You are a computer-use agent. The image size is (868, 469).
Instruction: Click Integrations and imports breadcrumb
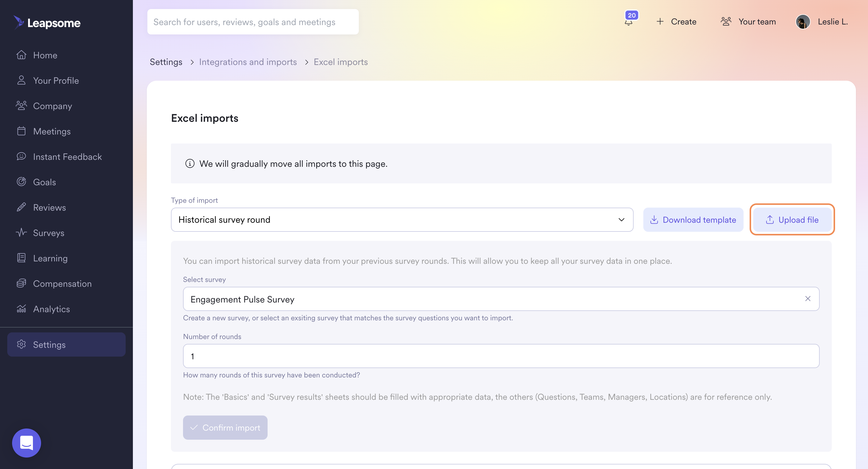[248, 62]
